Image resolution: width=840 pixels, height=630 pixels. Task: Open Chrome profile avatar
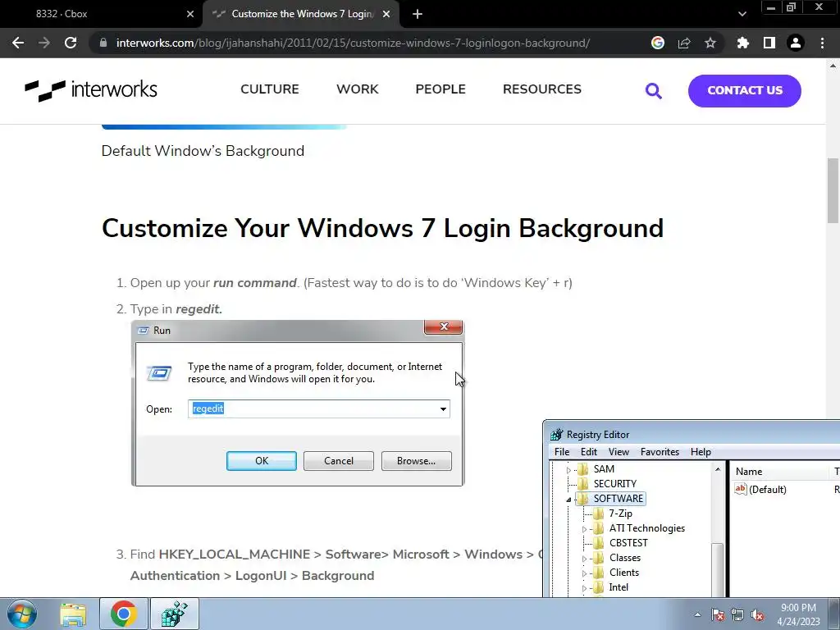coord(796,43)
